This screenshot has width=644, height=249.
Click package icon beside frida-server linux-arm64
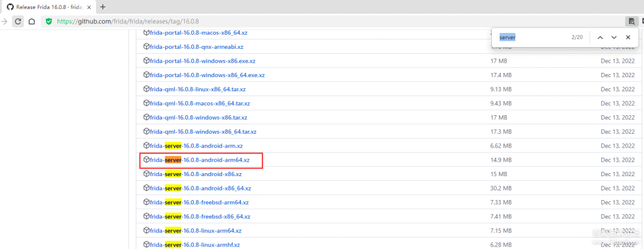(146, 230)
